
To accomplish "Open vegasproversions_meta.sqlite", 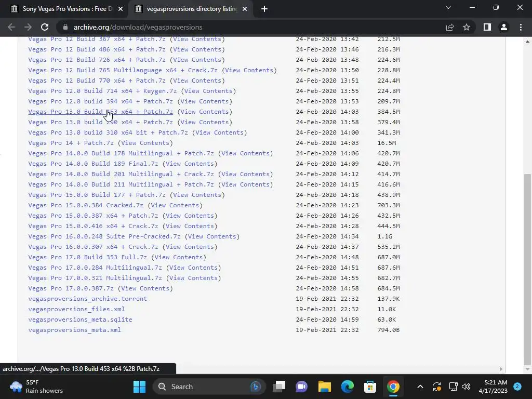I will tap(80, 320).
